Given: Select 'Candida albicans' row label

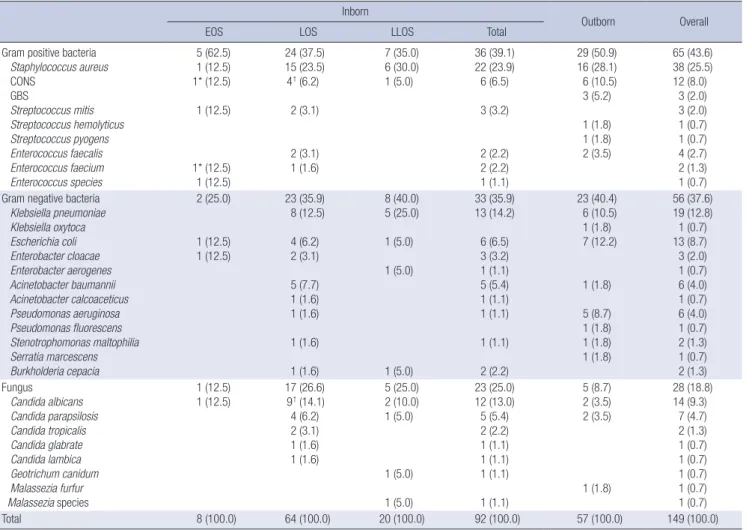Looking at the screenshot, I should [x=47, y=402].
